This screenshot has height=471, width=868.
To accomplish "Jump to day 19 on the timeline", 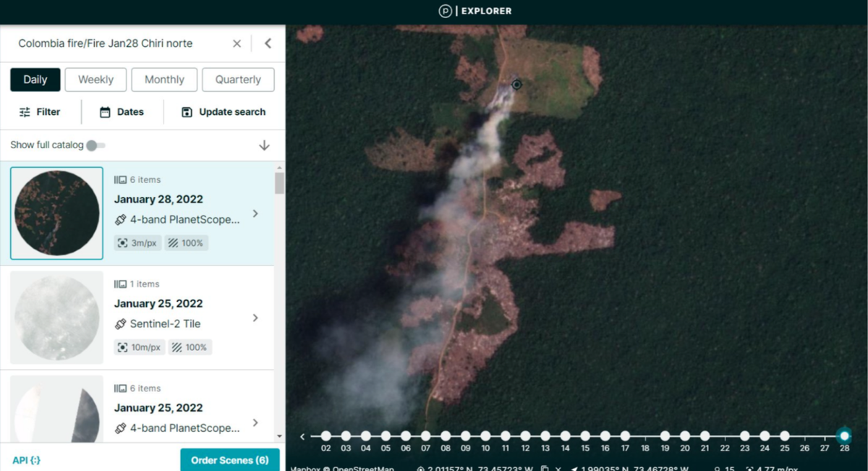I will pos(665,436).
